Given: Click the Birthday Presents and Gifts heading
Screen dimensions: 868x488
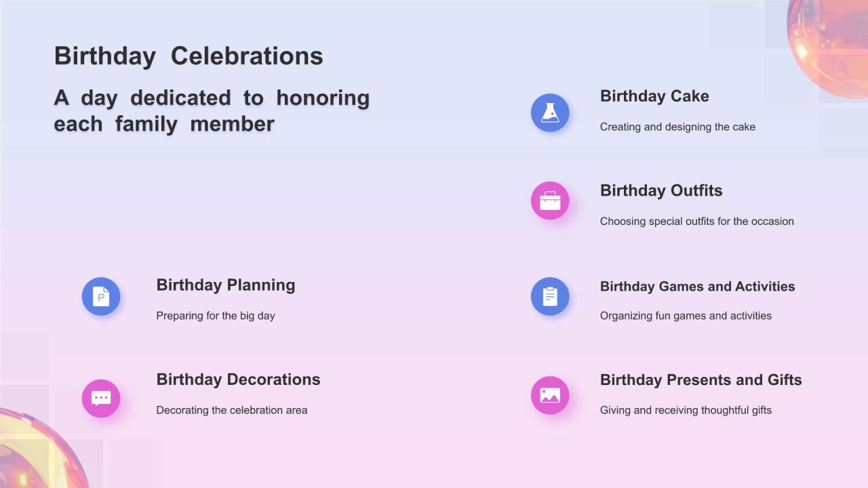Looking at the screenshot, I should point(701,380).
